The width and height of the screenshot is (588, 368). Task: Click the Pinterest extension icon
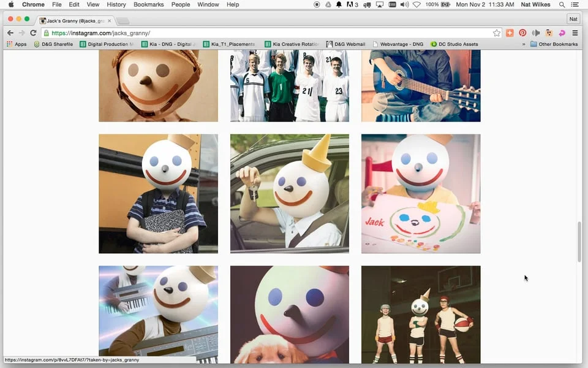pos(522,33)
